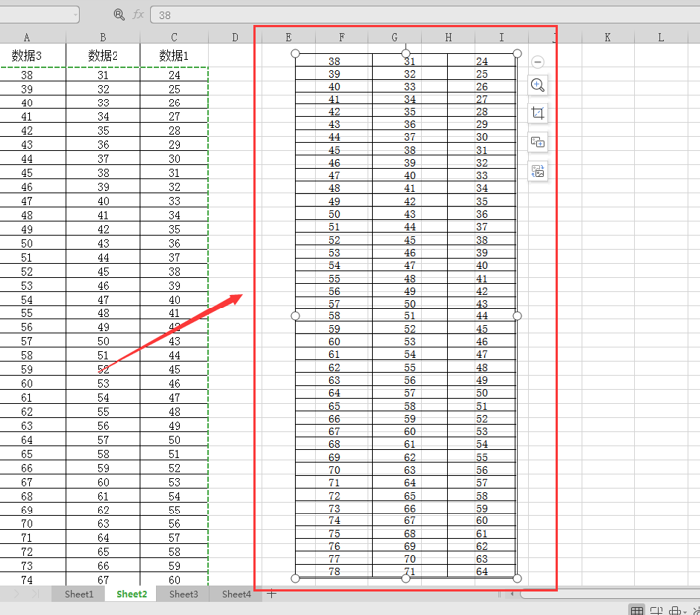Jump to last sheet with navigation arrow
The width and height of the screenshot is (700, 615).
pyautogui.click(x=35, y=594)
